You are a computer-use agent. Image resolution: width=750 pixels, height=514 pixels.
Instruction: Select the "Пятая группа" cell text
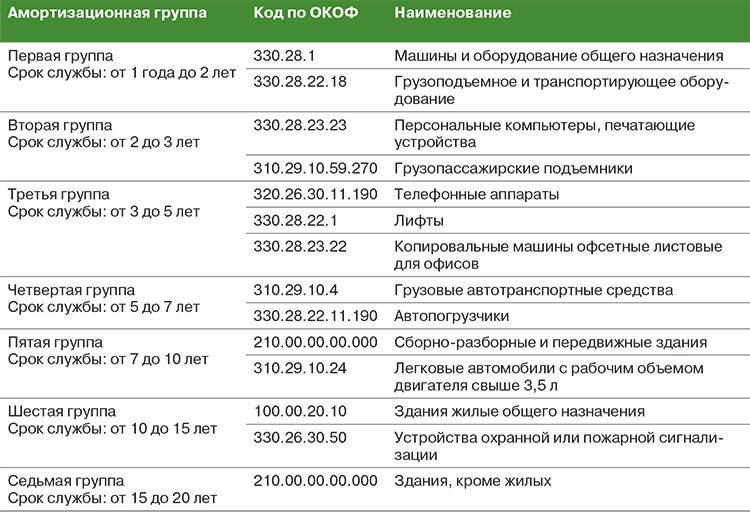click(55, 343)
